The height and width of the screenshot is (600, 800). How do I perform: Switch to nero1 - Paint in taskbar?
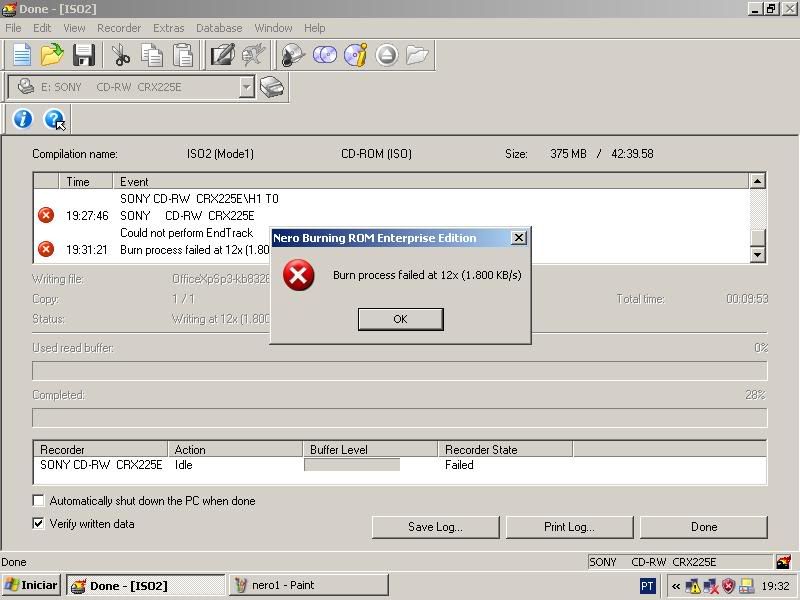pos(309,585)
